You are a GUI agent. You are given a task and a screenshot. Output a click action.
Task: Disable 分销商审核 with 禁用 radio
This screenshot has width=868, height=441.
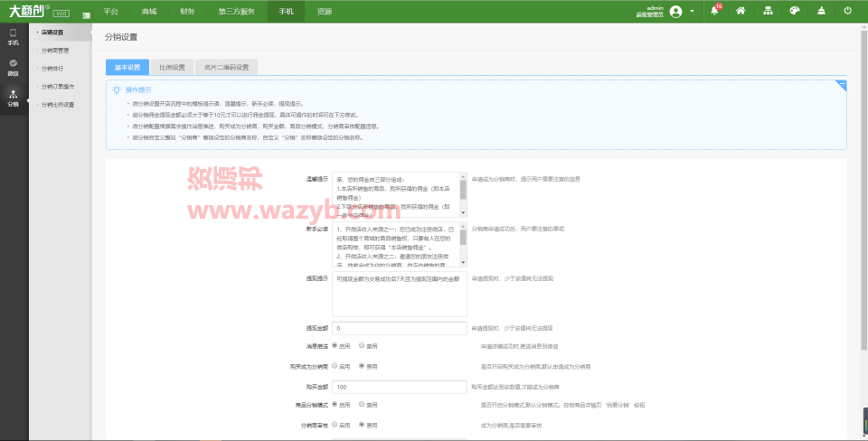[x=362, y=425]
